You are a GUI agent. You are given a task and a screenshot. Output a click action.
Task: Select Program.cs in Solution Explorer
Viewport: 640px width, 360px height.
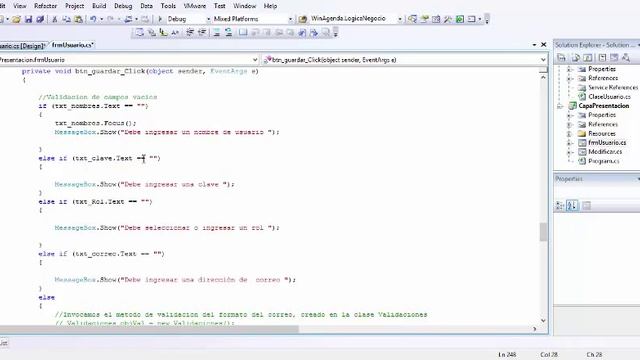604,161
